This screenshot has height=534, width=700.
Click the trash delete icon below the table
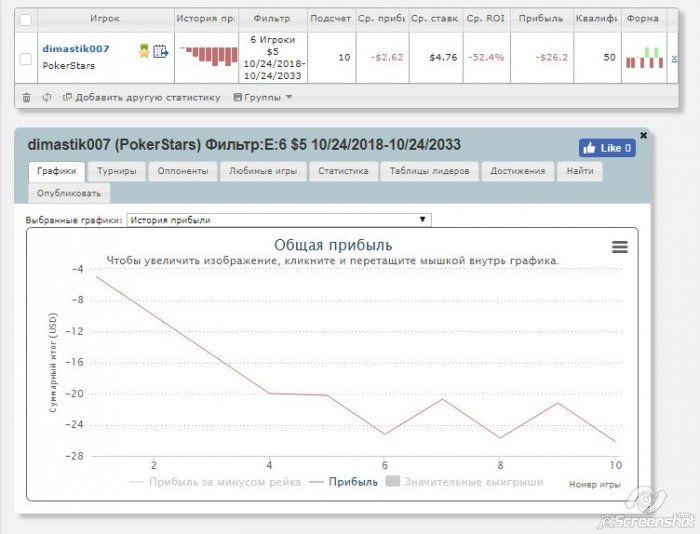click(26, 97)
